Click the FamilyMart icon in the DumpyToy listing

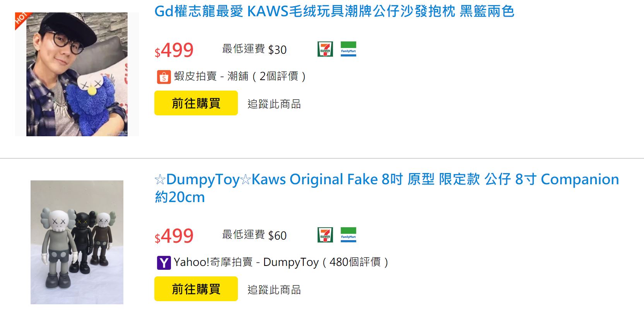(x=348, y=235)
